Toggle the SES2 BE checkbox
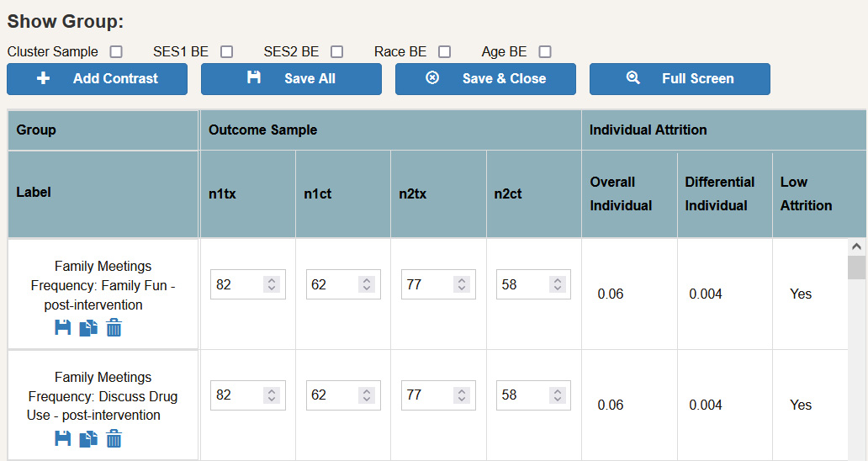The image size is (868, 461). (336, 51)
